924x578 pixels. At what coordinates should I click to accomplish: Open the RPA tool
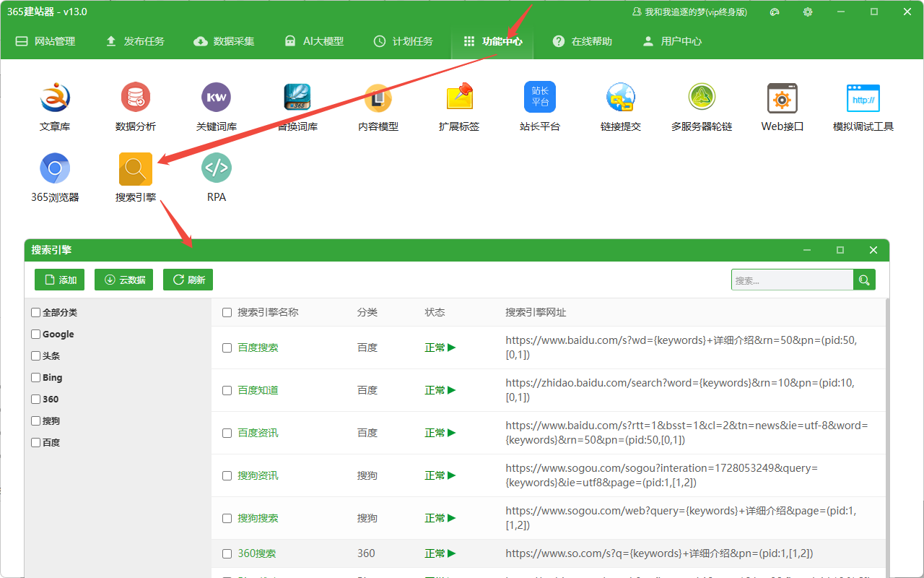217,178
